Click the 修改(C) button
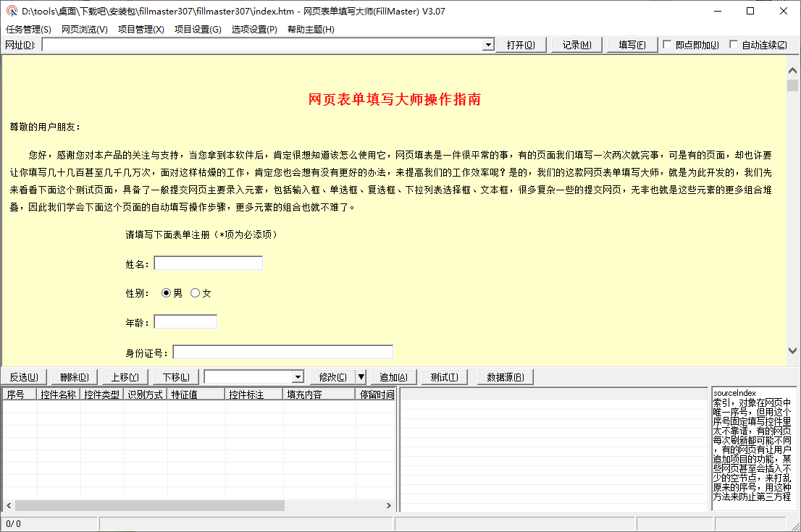This screenshot has height=532, width=801. click(x=332, y=377)
